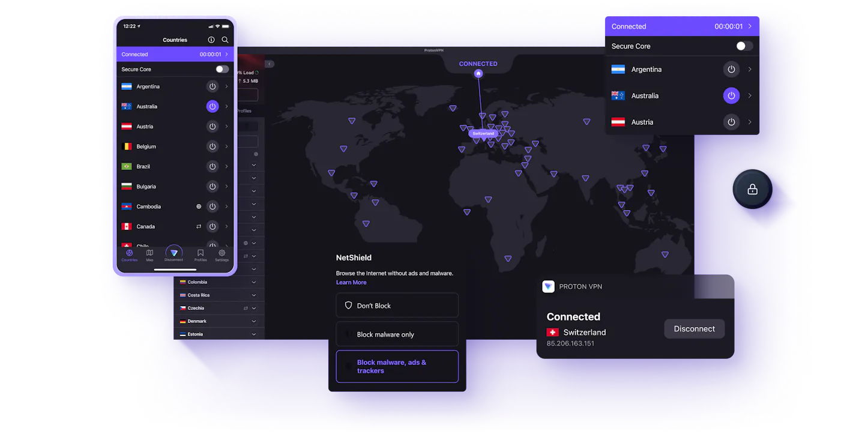Connect to Brazil on the phone

coord(212,166)
